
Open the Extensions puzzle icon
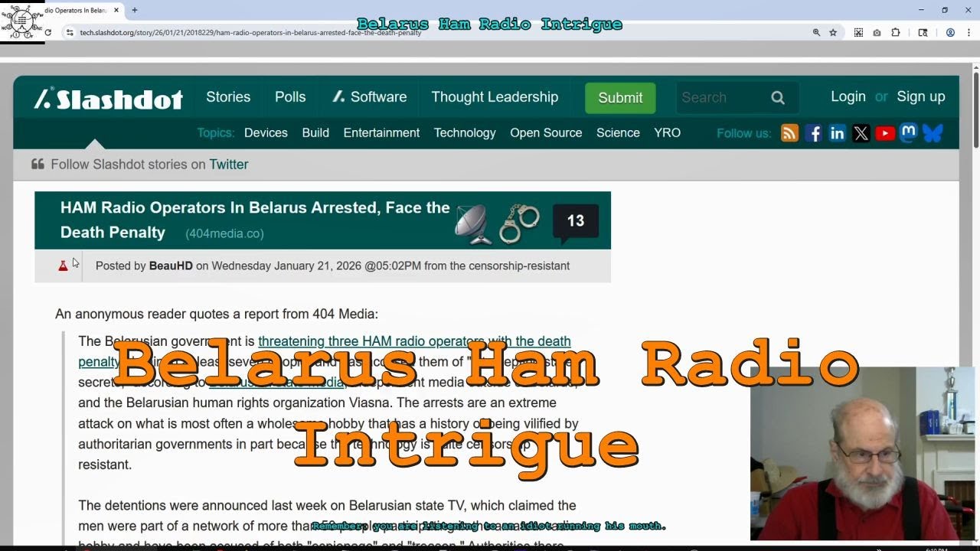pyautogui.click(x=896, y=33)
